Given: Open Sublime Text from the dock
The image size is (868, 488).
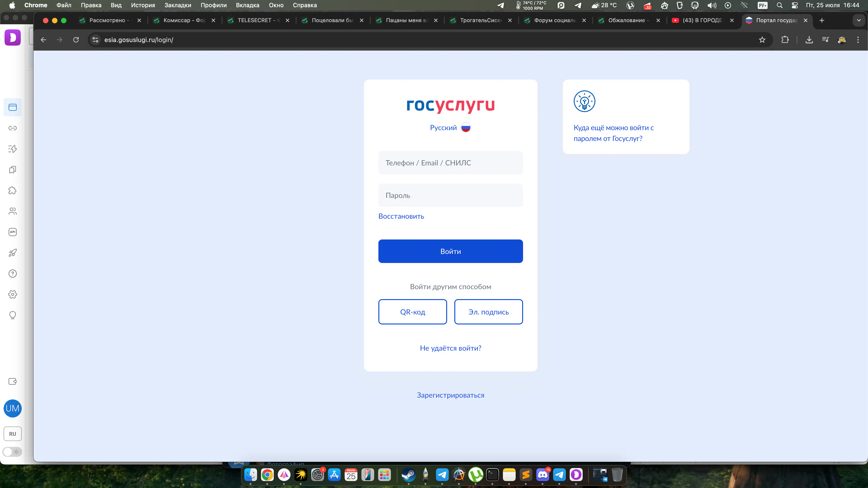Looking at the screenshot, I should tap(526, 475).
